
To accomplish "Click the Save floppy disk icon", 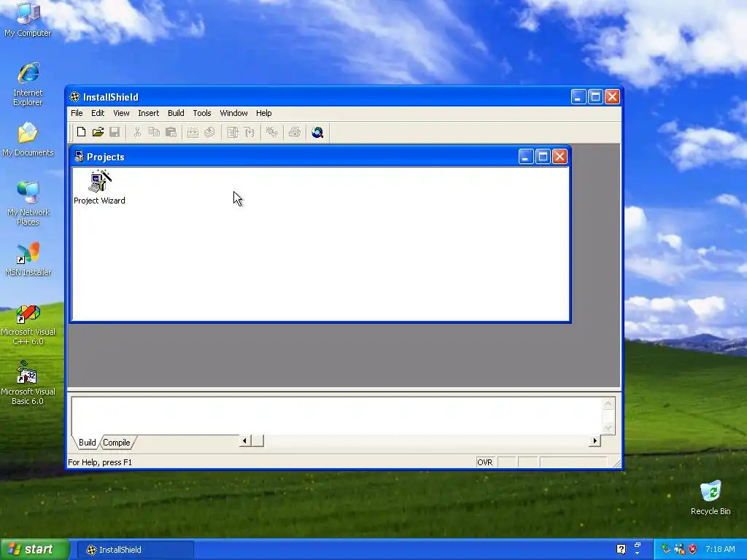I will coord(115,132).
